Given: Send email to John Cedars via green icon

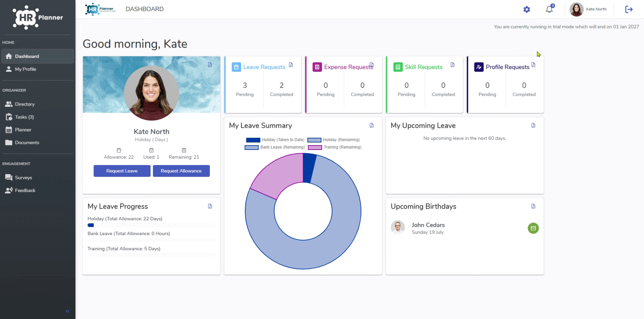Looking at the screenshot, I should [x=533, y=228].
